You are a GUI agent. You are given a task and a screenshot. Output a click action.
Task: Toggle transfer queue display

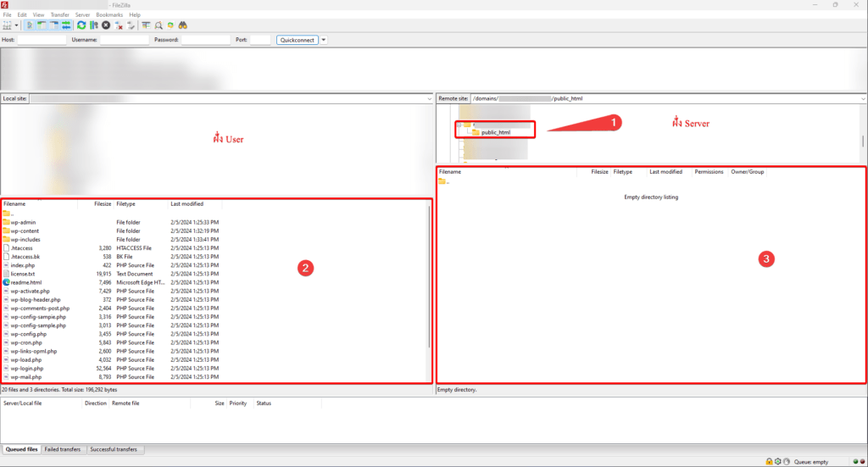point(65,25)
